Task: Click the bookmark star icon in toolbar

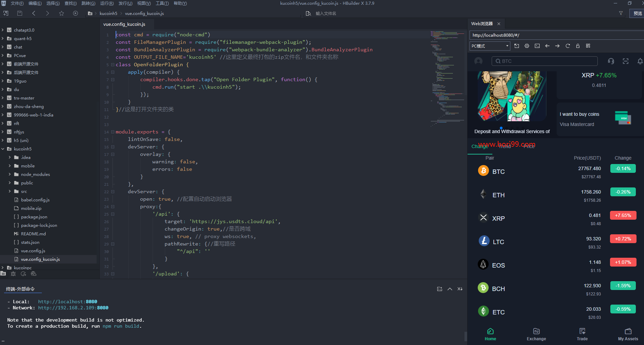Action: 62,13
